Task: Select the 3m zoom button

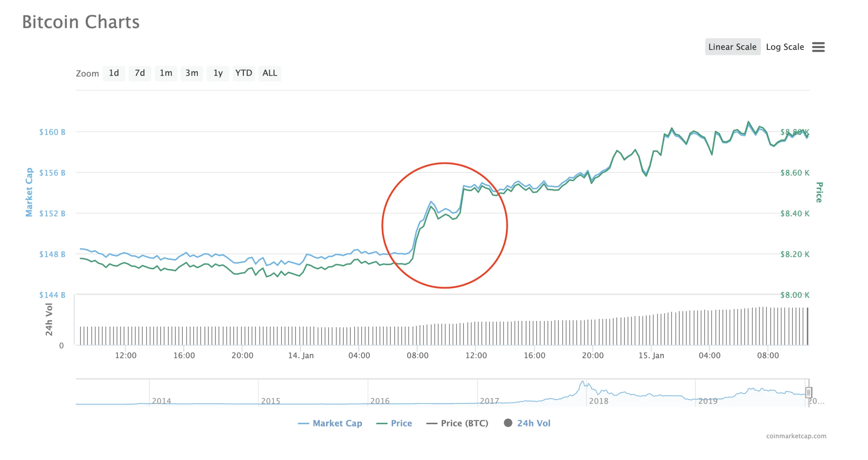Action: (192, 73)
